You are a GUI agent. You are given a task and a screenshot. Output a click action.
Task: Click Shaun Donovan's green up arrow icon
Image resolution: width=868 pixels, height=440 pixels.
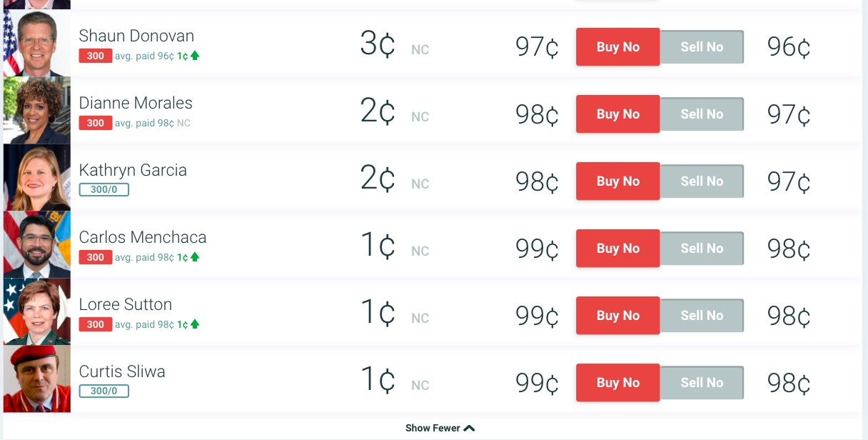(x=195, y=56)
